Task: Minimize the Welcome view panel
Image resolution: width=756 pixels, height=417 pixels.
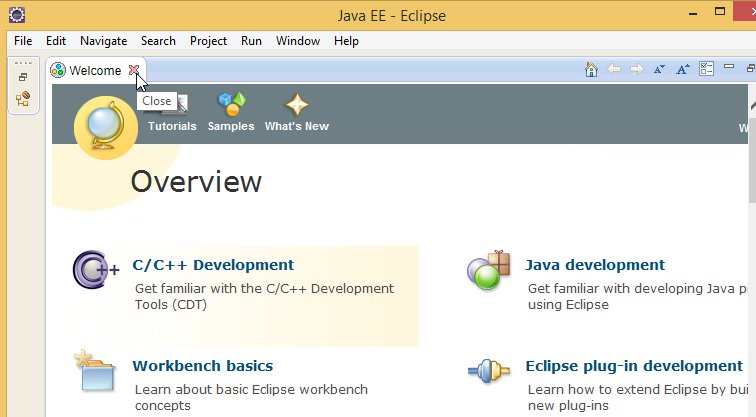Action: (729, 67)
